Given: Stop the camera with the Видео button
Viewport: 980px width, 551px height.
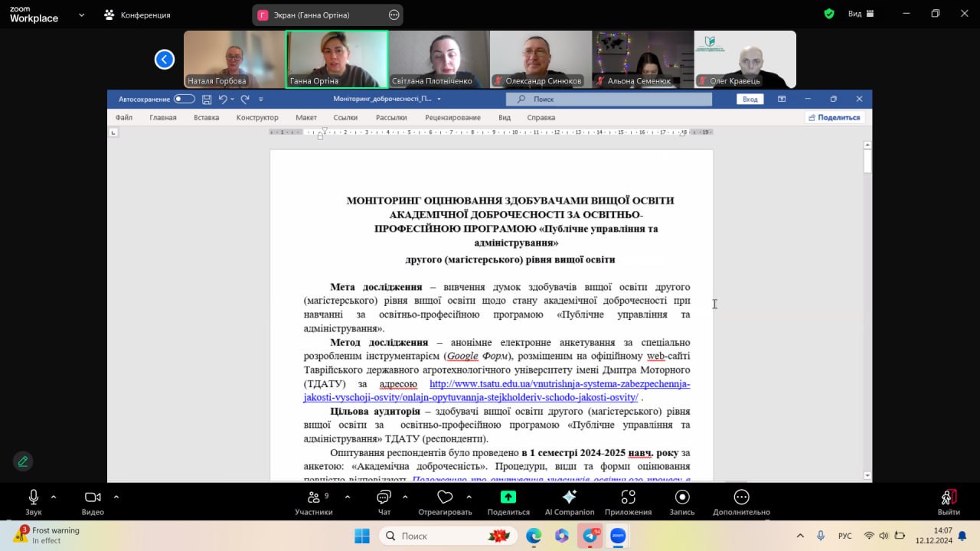Looking at the screenshot, I should tap(93, 502).
